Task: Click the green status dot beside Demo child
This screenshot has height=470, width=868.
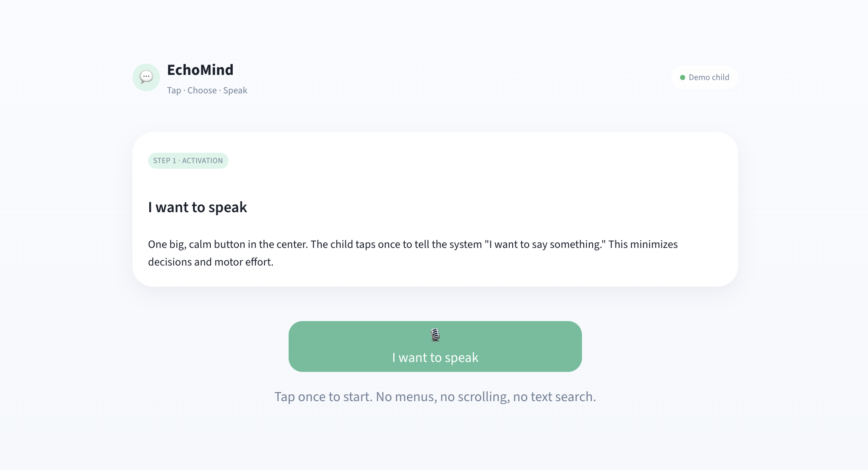Action: (x=682, y=77)
